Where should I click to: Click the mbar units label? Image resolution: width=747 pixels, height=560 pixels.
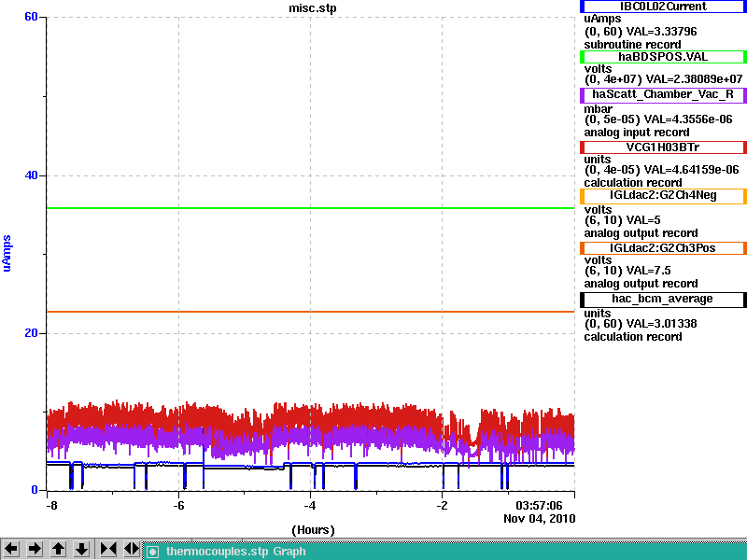pos(598,109)
